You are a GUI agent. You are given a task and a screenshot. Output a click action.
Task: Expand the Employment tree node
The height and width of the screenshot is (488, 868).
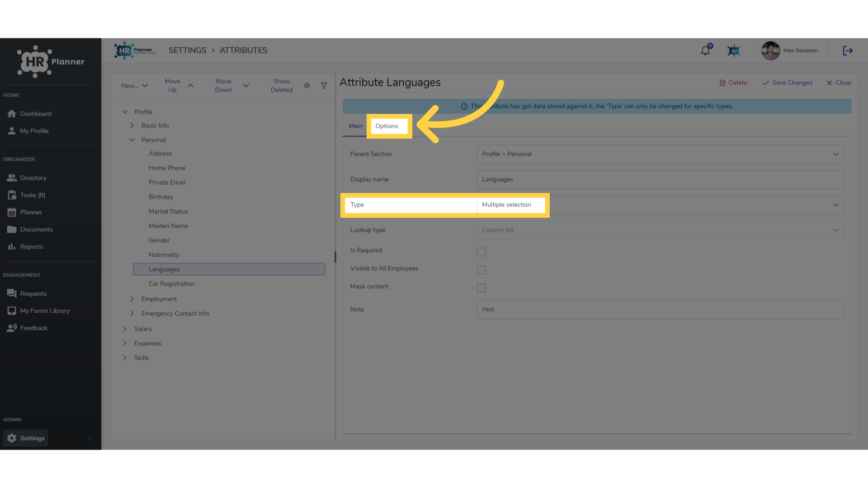point(132,299)
